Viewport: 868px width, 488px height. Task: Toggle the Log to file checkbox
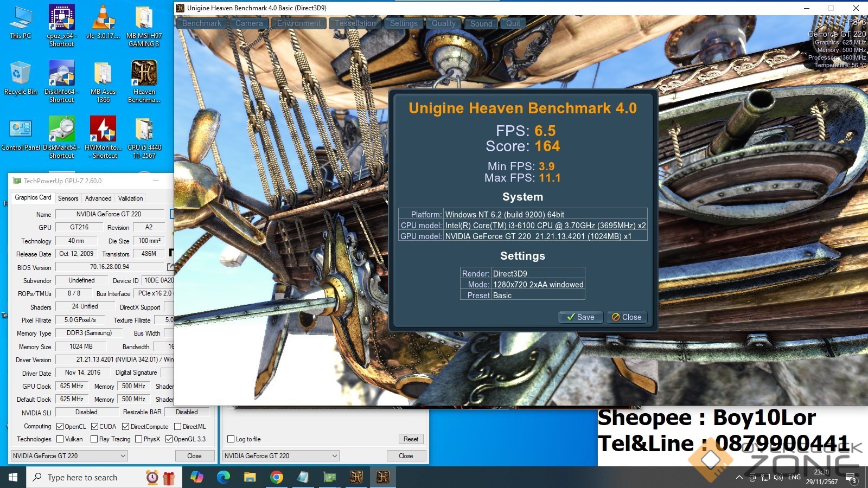pyautogui.click(x=231, y=439)
